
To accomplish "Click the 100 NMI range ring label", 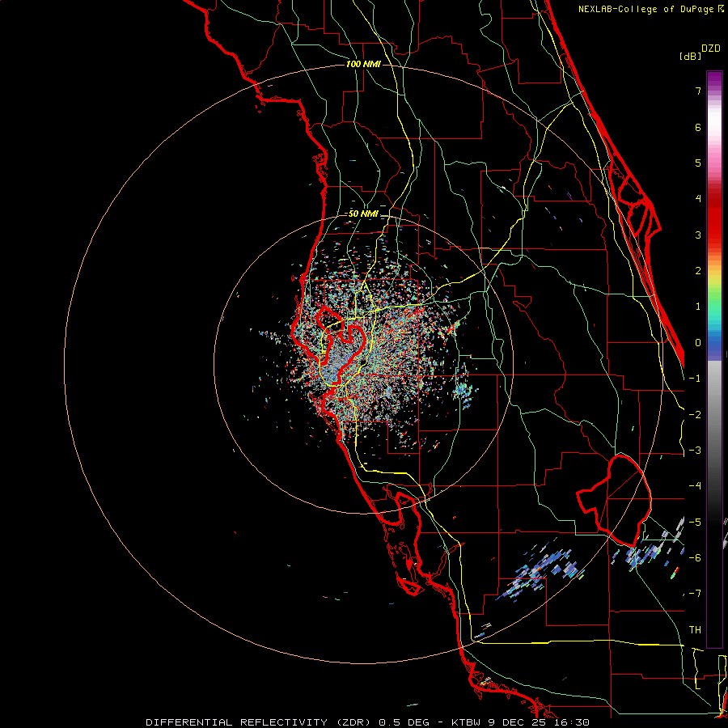I will (363, 64).
